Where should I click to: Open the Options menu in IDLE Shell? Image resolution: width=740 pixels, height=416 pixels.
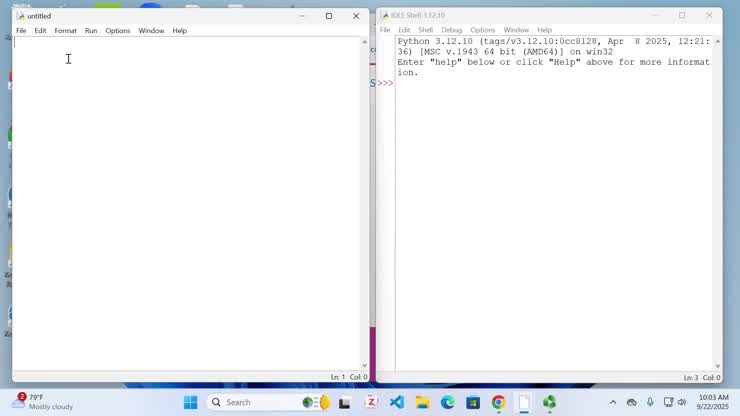tap(482, 30)
